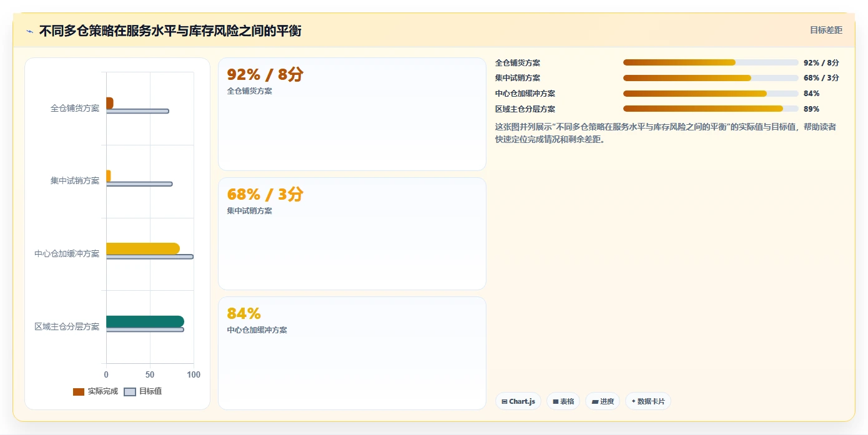Click the 集中试销方案 chart axis label
The image size is (868, 435).
[x=75, y=181]
